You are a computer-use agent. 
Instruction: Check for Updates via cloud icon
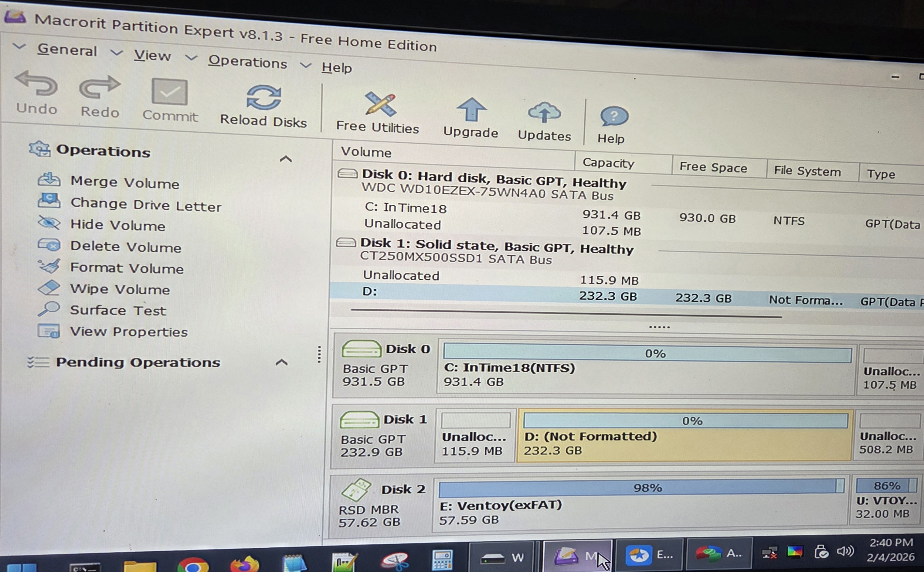point(544,112)
